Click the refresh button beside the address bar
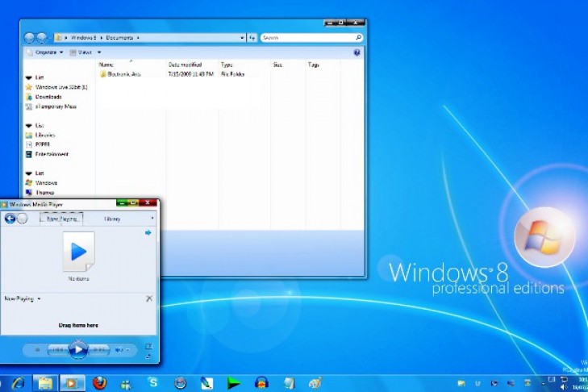The width and height of the screenshot is (588, 392). coord(252,37)
